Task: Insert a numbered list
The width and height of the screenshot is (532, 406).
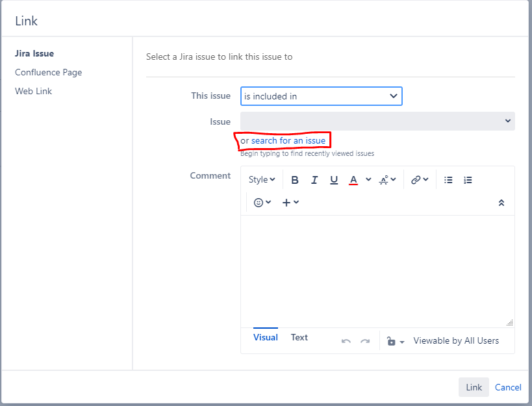Action: tap(468, 180)
